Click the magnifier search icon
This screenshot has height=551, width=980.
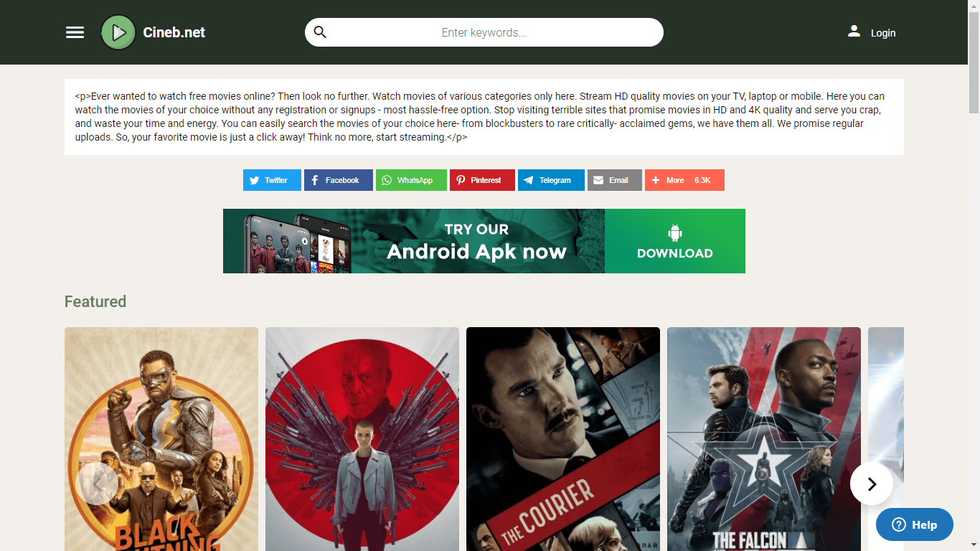(x=321, y=32)
